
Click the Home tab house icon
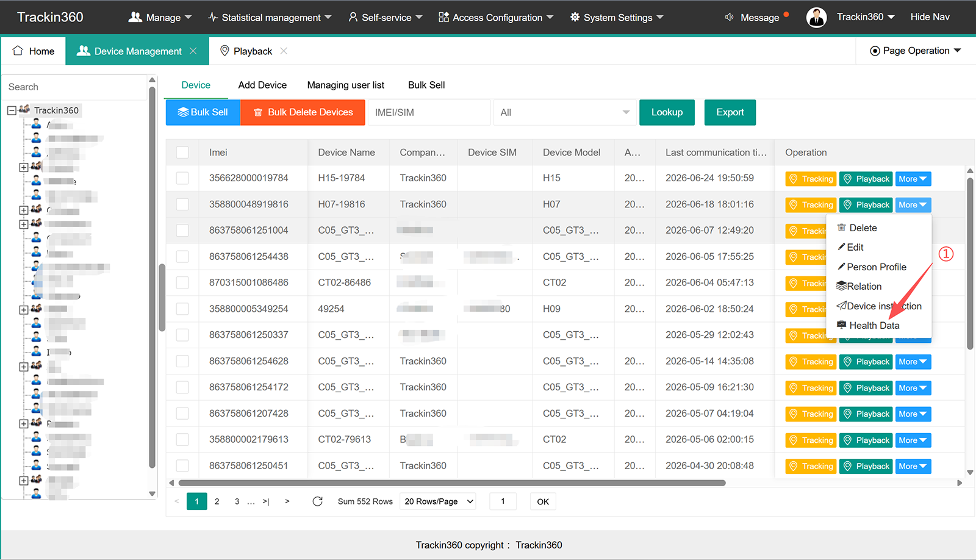[x=18, y=51]
